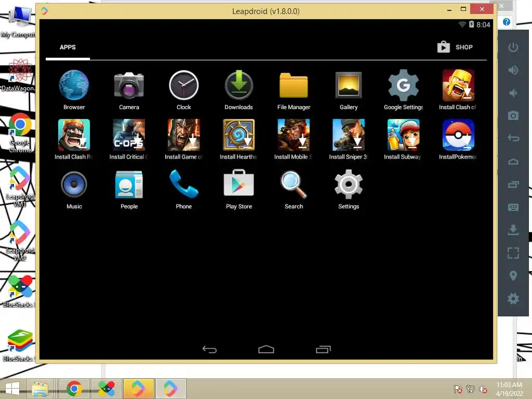Tap Android back navigation button

(x=209, y=350)
